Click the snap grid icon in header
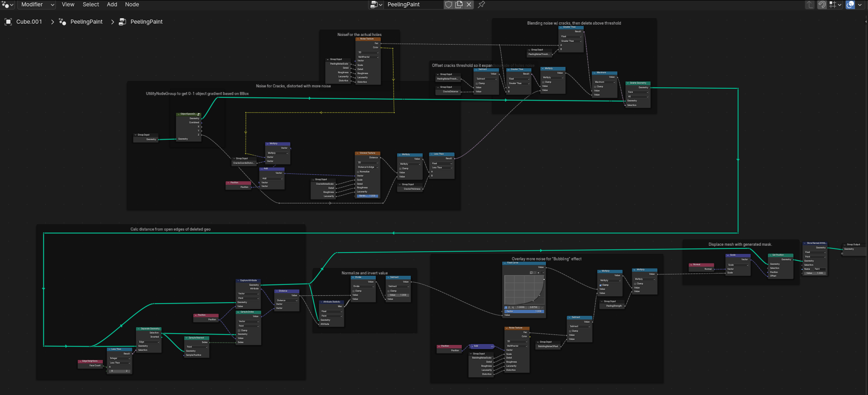This screenshot has height=395, width=868. click(x=833, y=5)
